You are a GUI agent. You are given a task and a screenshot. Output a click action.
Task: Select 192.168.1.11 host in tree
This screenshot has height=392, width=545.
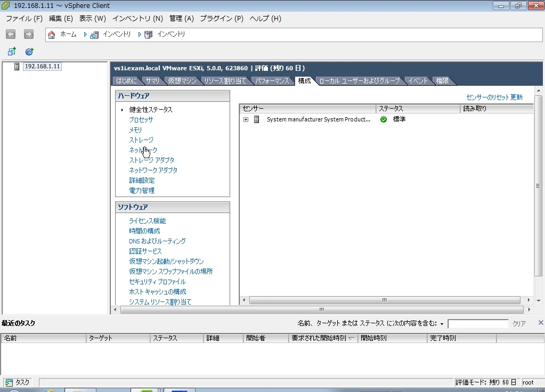(43, 67)
